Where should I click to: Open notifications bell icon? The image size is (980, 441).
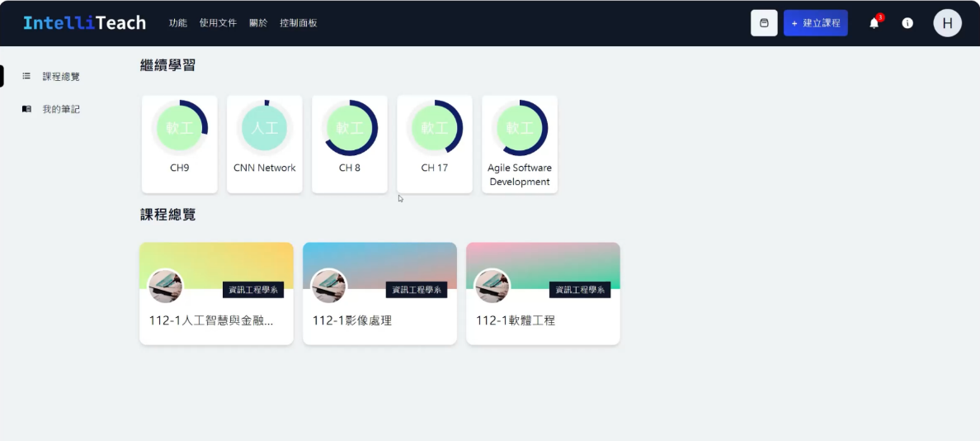(x=874, y=23)
